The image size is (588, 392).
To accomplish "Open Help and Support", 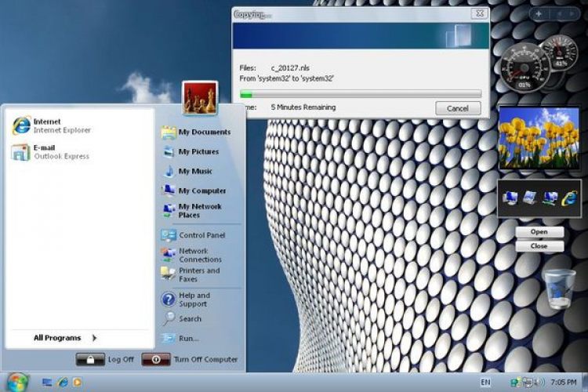I will click(186, 299).
